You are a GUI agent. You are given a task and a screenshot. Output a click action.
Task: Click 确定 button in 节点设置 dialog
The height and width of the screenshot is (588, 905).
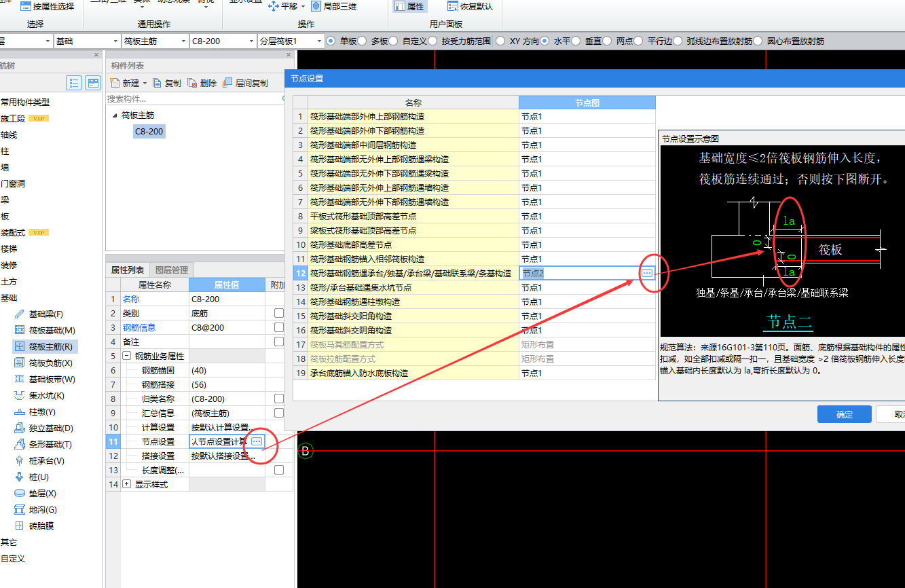point(844,415)
